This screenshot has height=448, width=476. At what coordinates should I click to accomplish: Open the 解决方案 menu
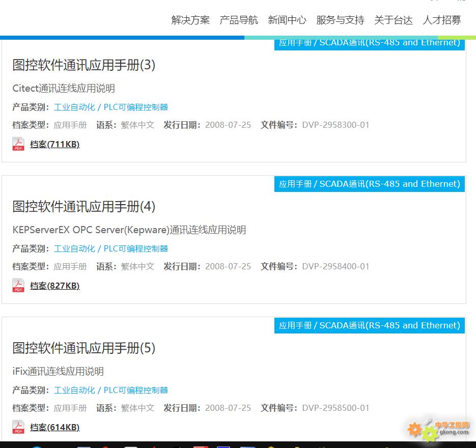[190, 20]
